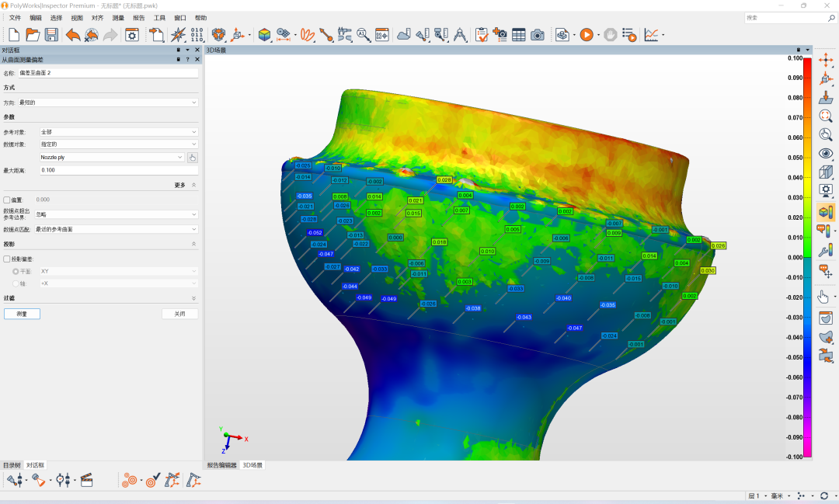Select the 平面 radio button
This screenshot has height=504, width=839.
pos(16,271)
